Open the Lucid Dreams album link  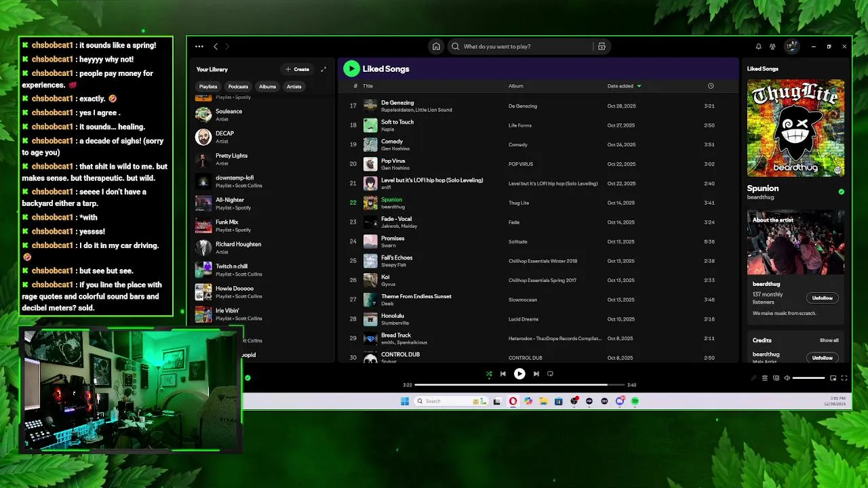523,319
